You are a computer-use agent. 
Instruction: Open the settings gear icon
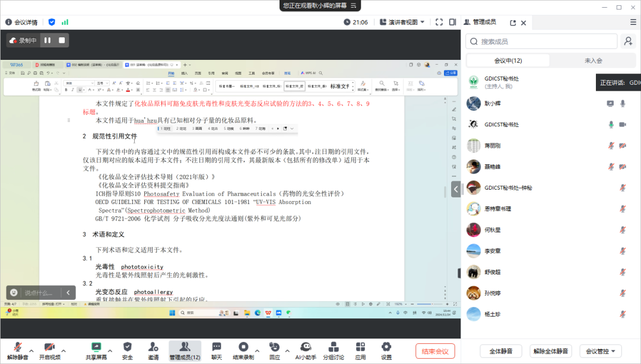tap(386, 347)
